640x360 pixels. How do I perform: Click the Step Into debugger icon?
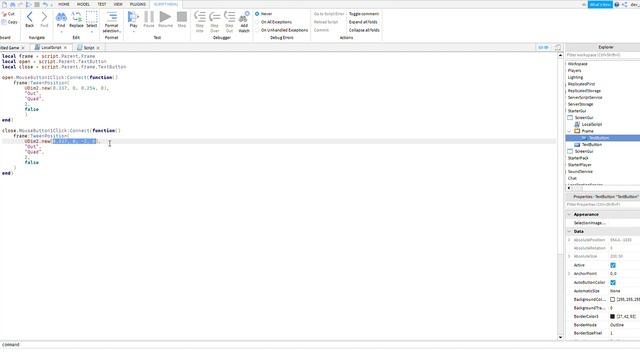point(200,17)
